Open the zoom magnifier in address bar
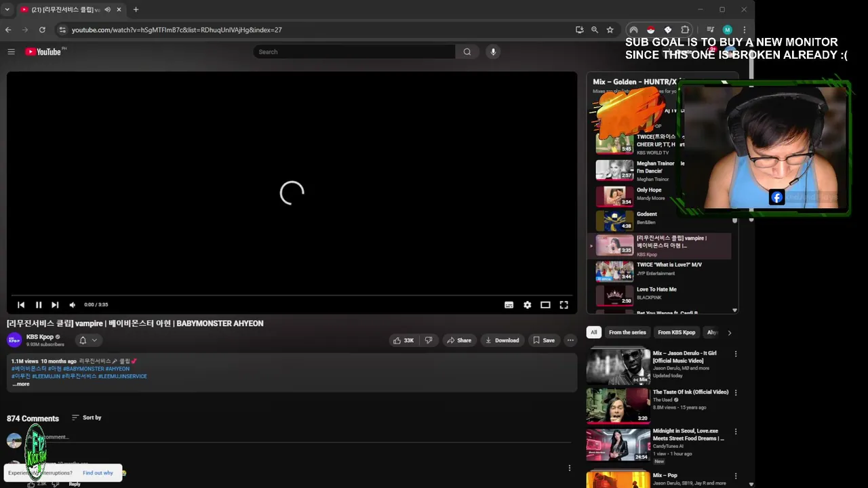This screenshot has height=488, width=868. [595, 30]
